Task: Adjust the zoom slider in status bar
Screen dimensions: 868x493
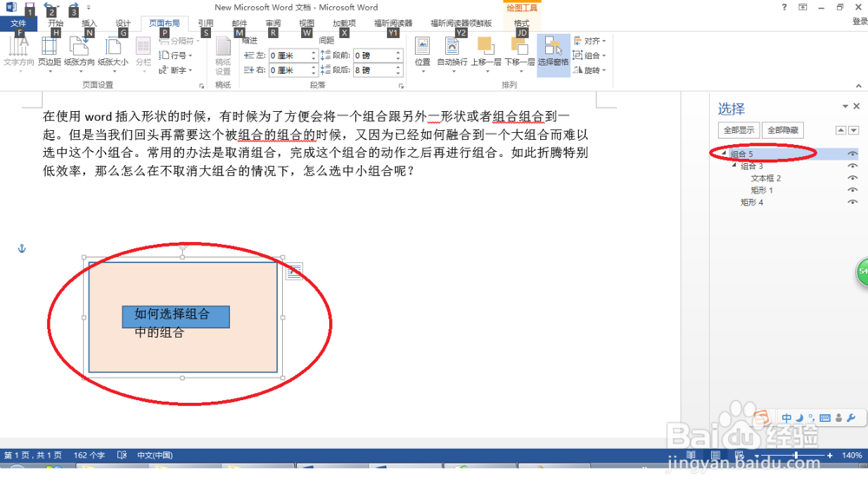Action: click(796, 455)
